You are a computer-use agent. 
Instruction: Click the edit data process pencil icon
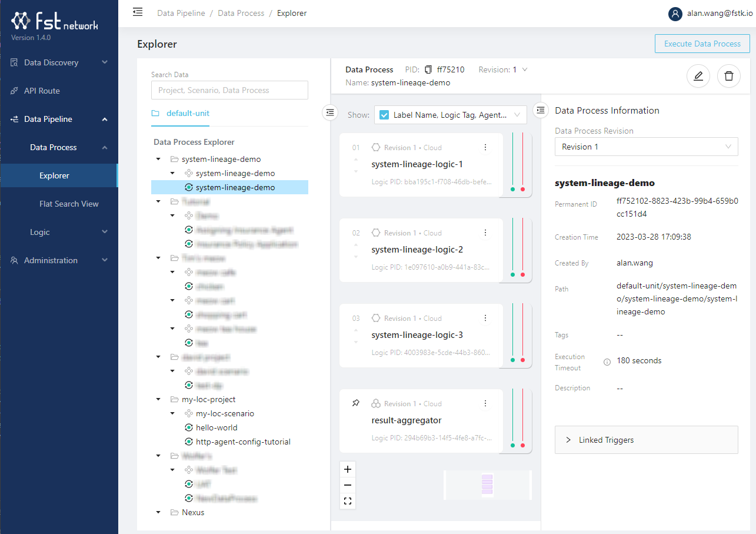698,76
